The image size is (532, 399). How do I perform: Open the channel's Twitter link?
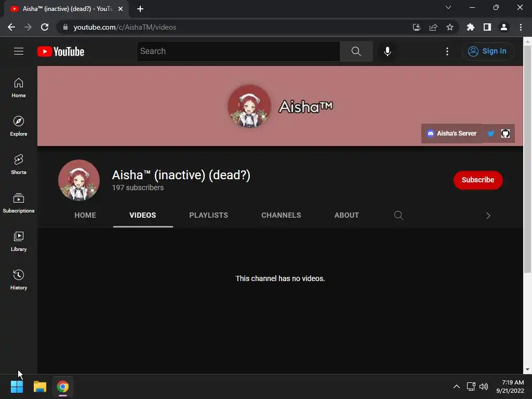490,134
